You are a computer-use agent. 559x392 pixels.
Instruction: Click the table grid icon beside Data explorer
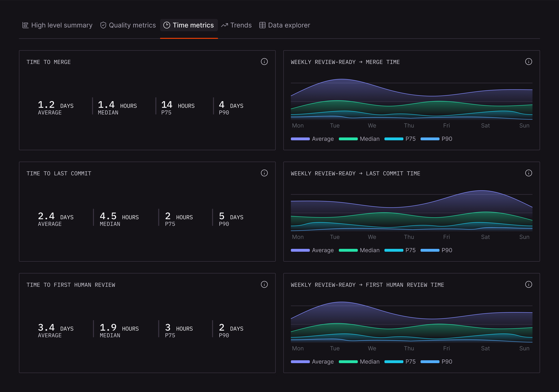point(262,25)
